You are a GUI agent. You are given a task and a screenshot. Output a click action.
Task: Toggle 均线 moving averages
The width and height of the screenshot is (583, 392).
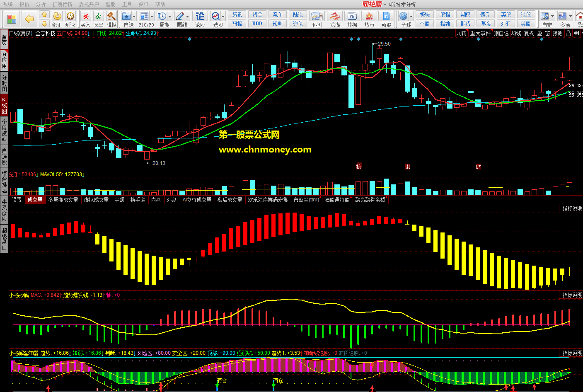(516, 33)
